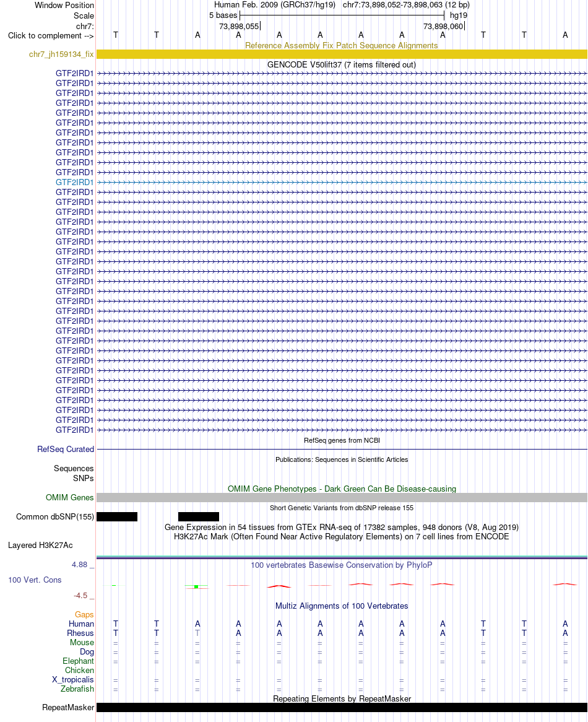Open the chr7_jh159134_fix track label

pos(61,54)
